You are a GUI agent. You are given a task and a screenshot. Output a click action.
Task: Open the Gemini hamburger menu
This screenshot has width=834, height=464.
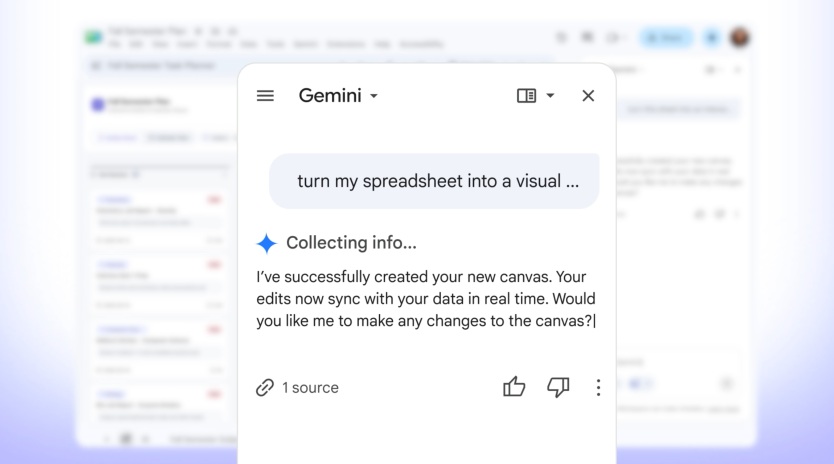tap(265, 96)
